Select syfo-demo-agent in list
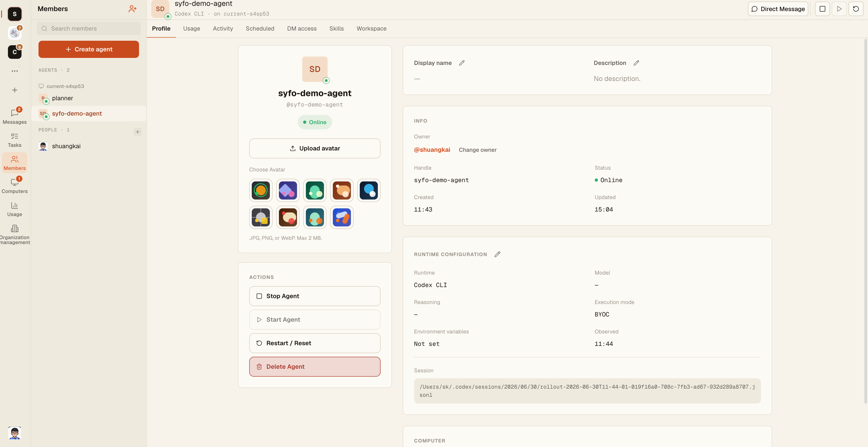This screenshot has width=868, height=447. (x=89, y=113)
